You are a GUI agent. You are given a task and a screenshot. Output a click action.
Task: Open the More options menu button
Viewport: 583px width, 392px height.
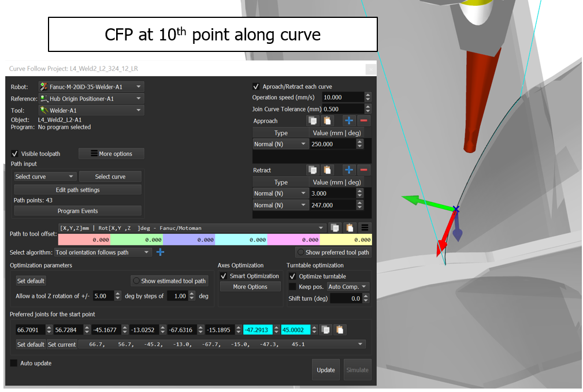(111, 154)
